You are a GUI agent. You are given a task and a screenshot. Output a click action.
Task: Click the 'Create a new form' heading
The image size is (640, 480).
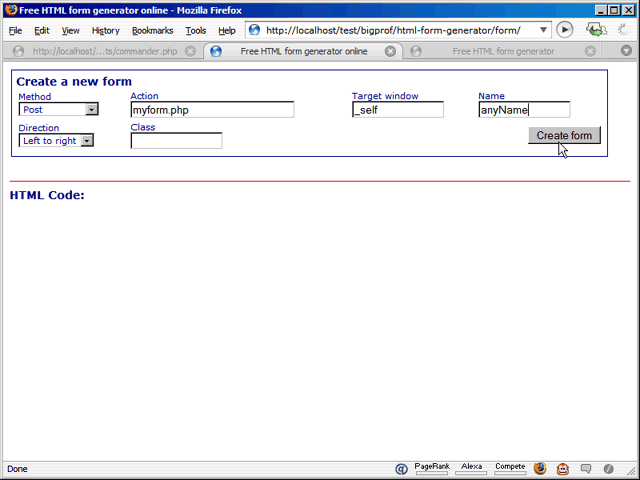pyautogui.click(x=74, y=82)
